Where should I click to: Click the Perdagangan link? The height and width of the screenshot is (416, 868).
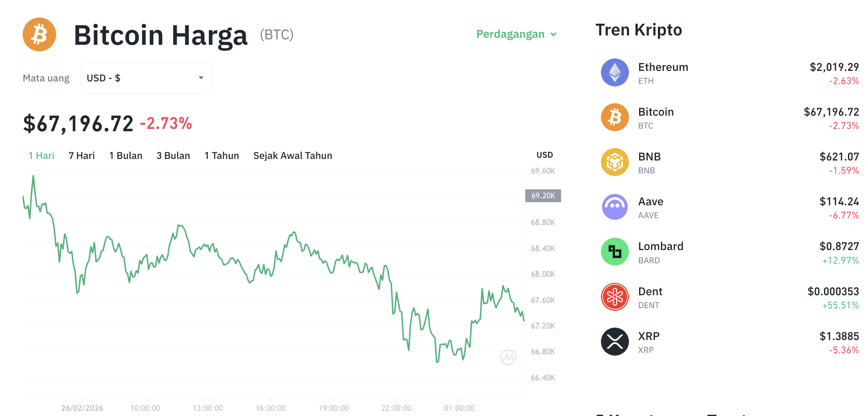coord(510,34)
